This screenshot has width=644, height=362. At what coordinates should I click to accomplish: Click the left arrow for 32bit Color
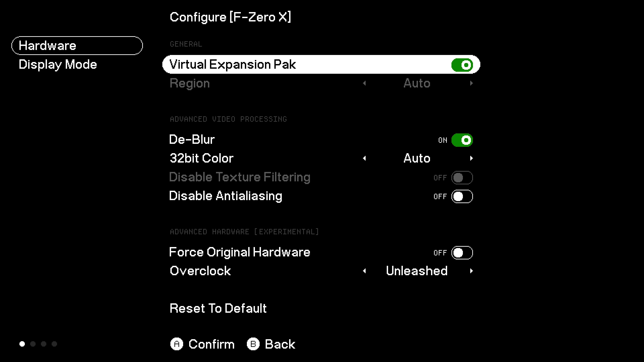click(x=364, y=158)
